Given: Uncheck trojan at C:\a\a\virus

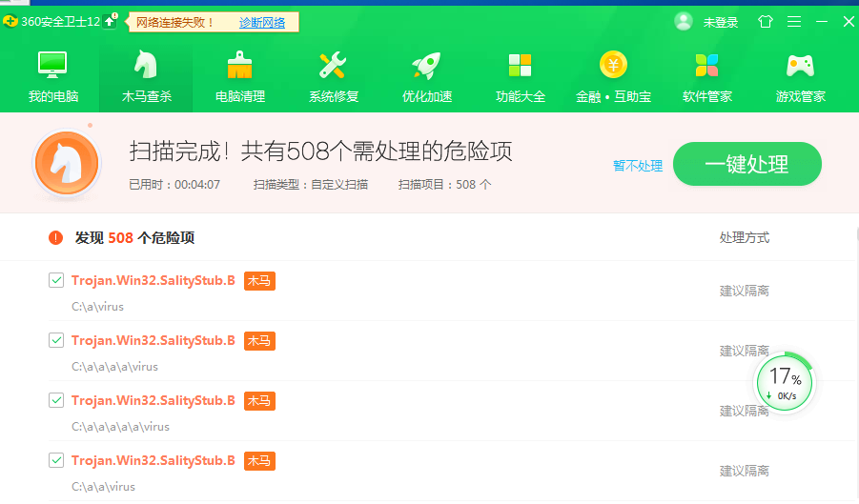Looking at the screenshot, I should point(56,460).
